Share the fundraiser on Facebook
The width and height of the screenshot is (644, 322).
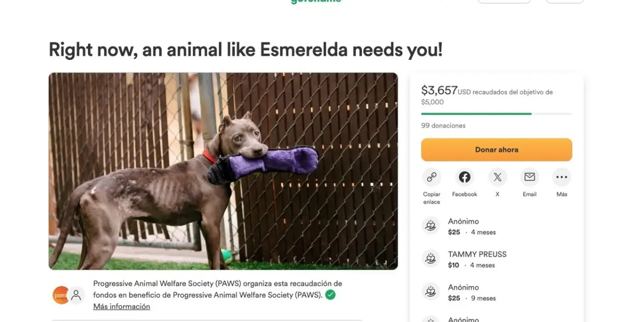coord(465,177)
